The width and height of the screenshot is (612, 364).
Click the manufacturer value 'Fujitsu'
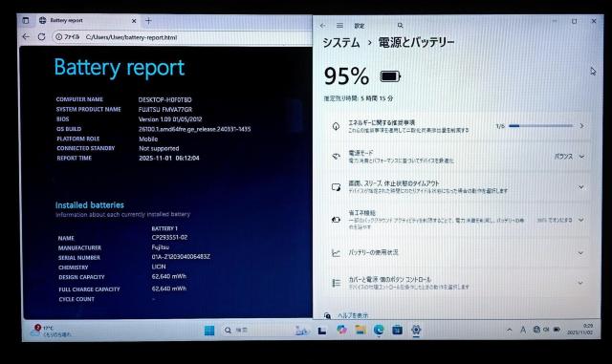pyautogui.click(x=161, y=247)
